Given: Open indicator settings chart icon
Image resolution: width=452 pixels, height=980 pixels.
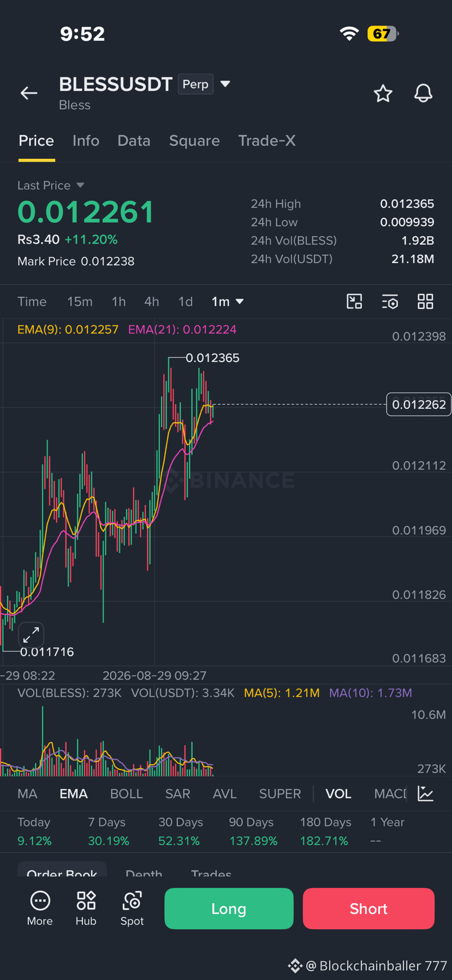Looking at the screenshot, I should point(425,793).
